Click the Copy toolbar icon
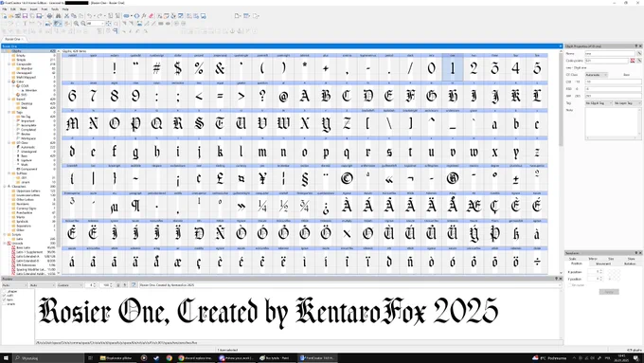 tap(74, 16)
